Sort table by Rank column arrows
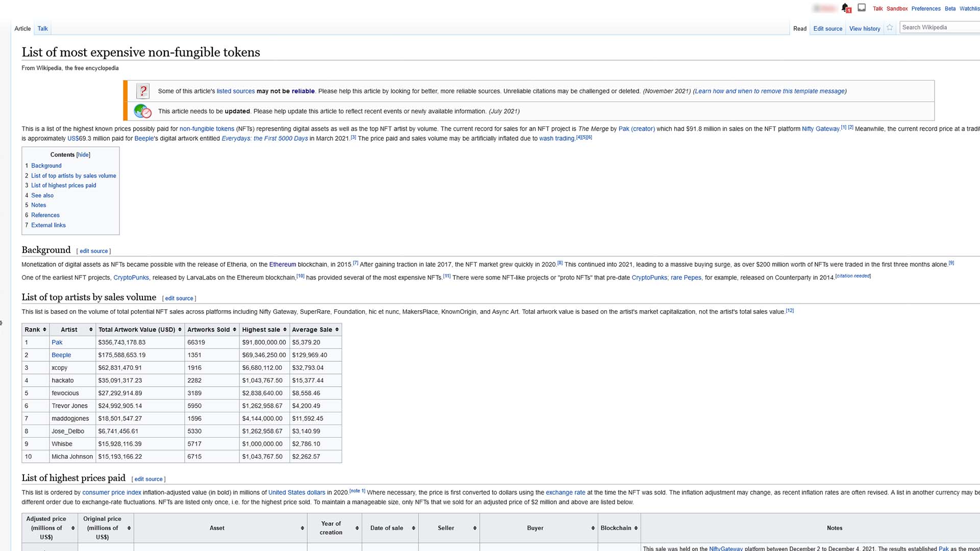This screenshot has height=551, width=980. click(44, 330)
